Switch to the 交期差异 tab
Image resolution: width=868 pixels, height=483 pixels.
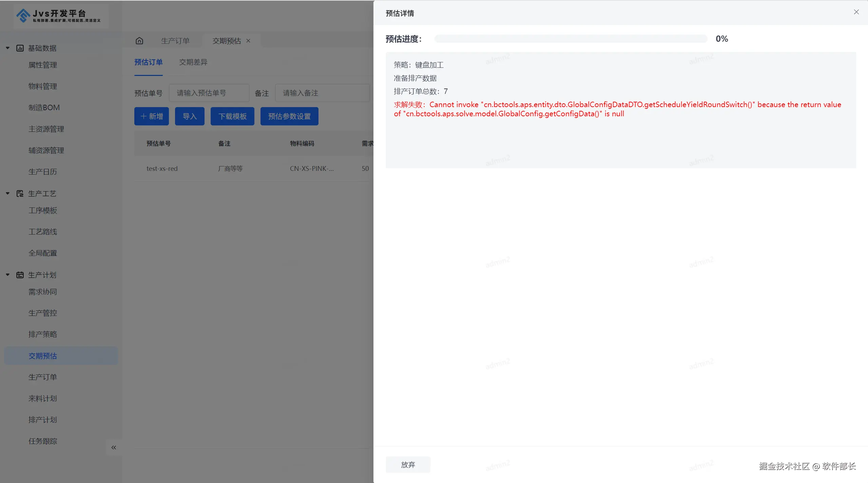193,62
